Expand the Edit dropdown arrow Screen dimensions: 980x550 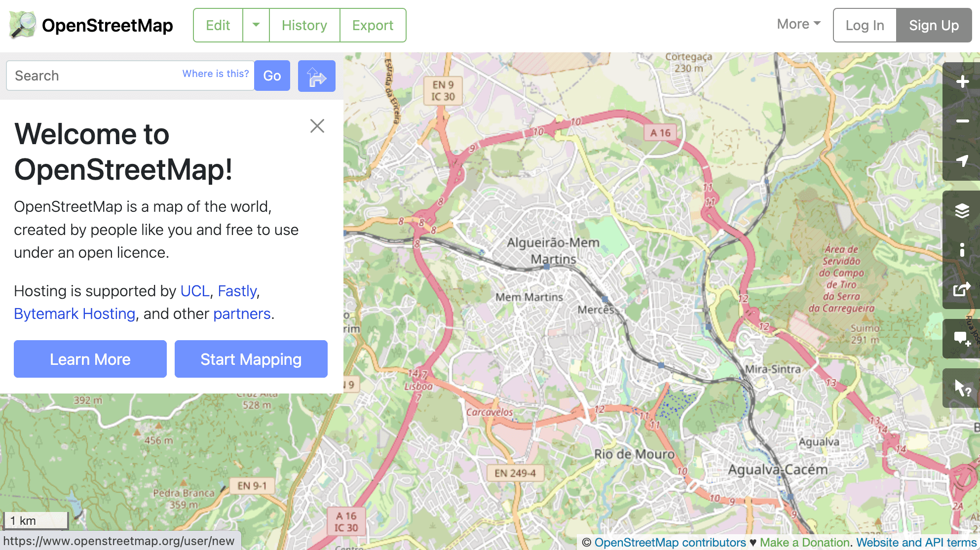point(256,25)
